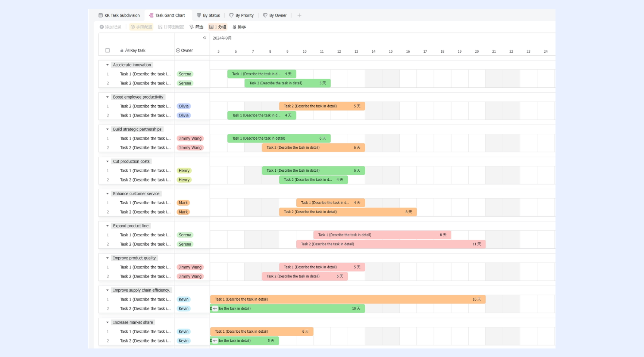Switch to the KR Task Subdivision tab
Image resolution: width=644 pixels, height=357 pixels.
119,15
